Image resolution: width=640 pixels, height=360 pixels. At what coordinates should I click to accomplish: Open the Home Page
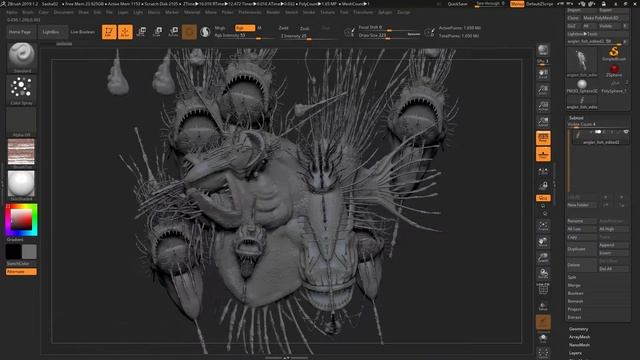point(20,32)
